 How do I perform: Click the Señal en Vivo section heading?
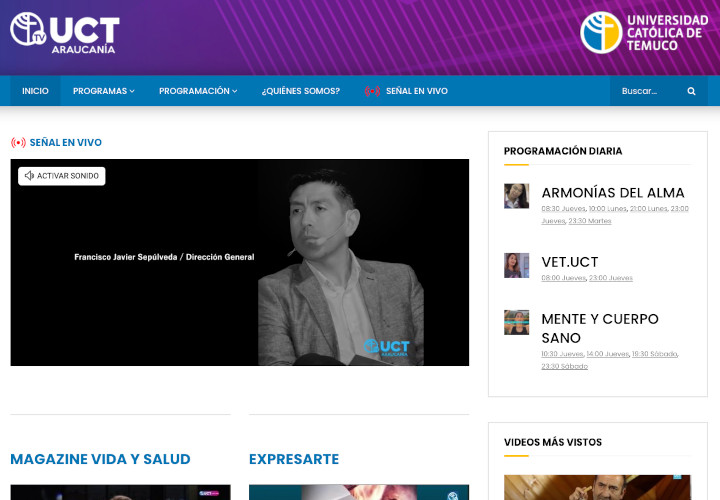click(x=66, y=142)
